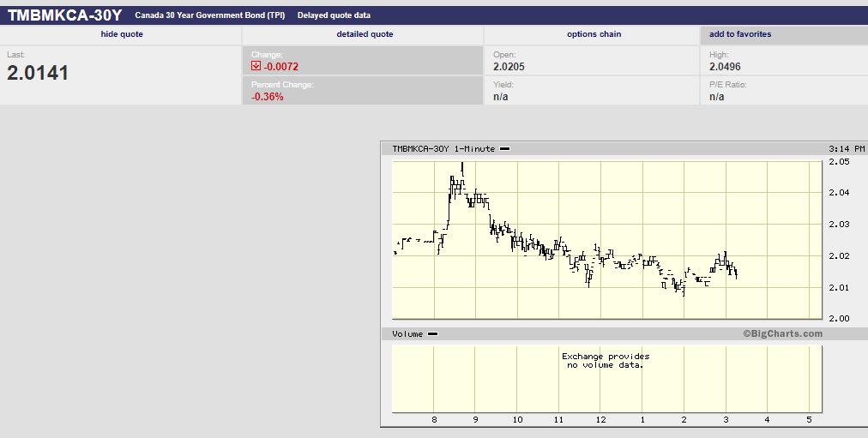868x438 pixels.
Task: Click add to favorites
Action: point(740,34)
